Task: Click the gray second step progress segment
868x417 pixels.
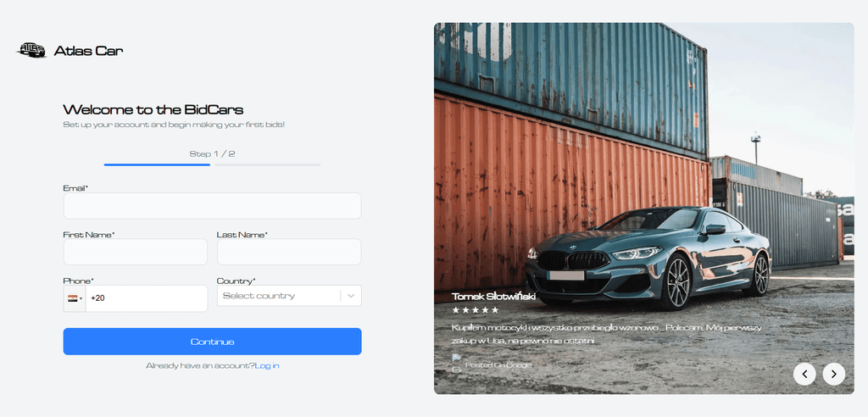Action: click(268, 164)
